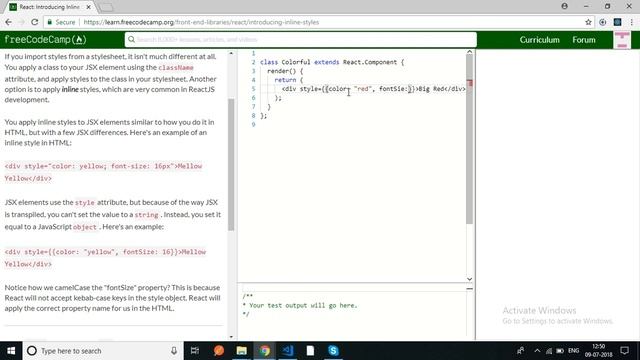Close the React Introducing Inline tab
Screen dimensions: 640x360
tap(89, 7)
